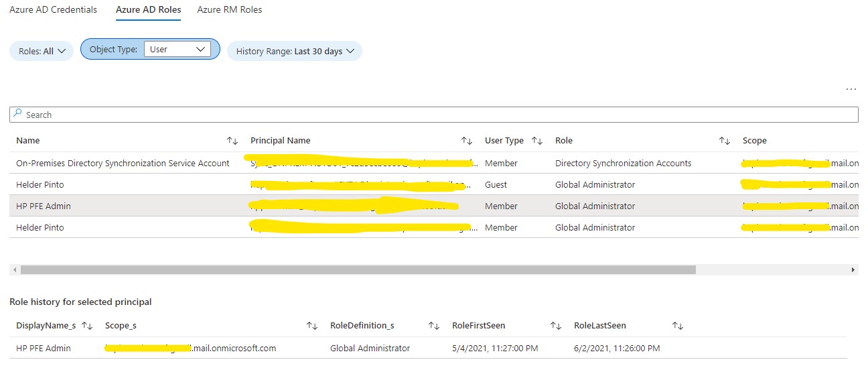Open the Object Type User dropdown
The image size is (868, 368).
pos(177,49)
